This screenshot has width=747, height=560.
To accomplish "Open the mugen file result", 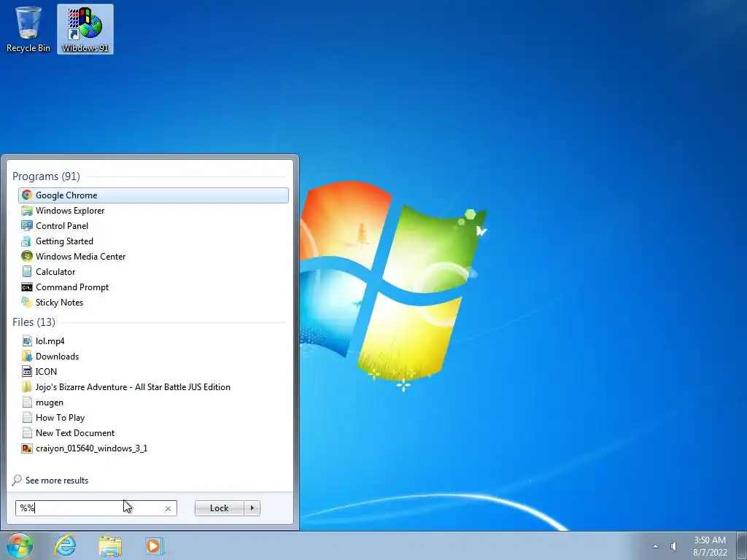I will pyautogui.click(x=153, y=402).
